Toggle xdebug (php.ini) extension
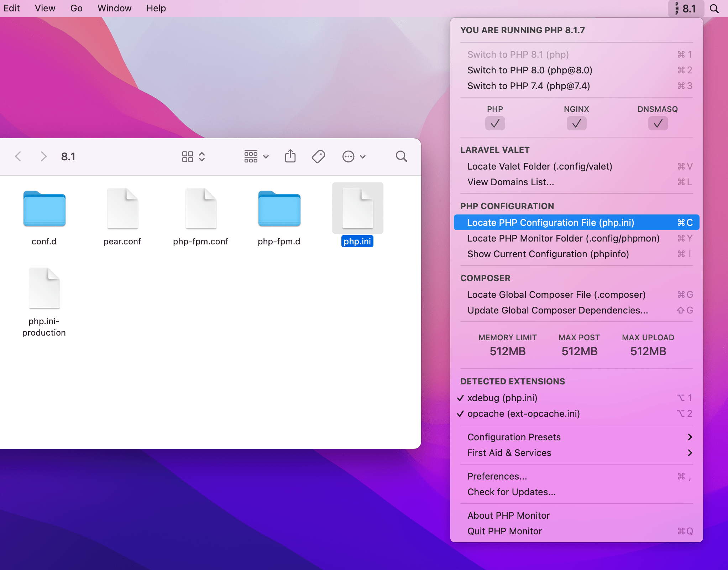The height and width of the screenshot is (570, 728). (502, 398)
